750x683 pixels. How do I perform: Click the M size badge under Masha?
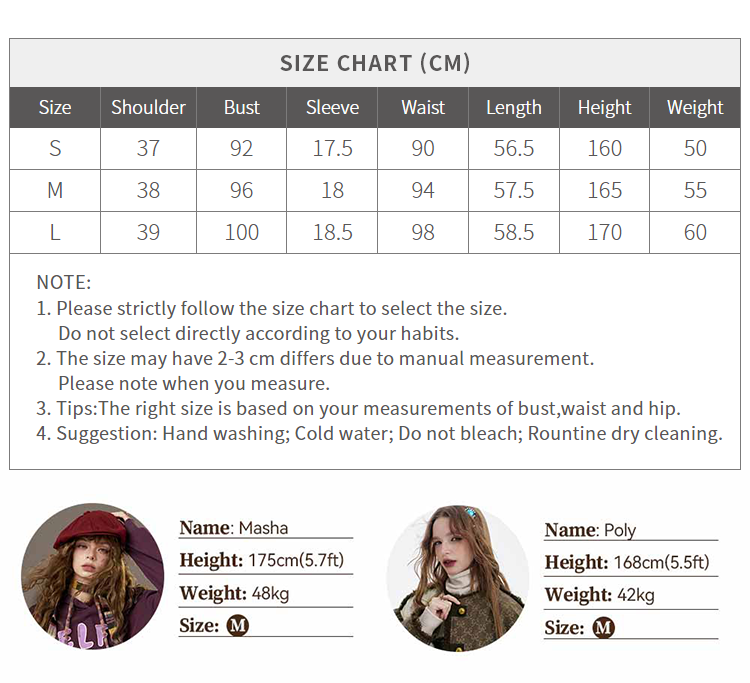(x=238, y=626)
